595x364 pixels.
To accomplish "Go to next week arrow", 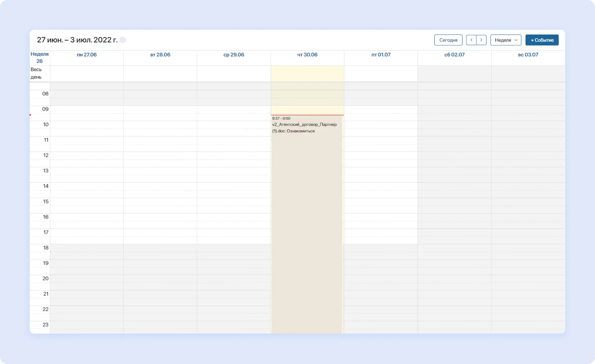I will pyautogui.click(x=481, y=40).
